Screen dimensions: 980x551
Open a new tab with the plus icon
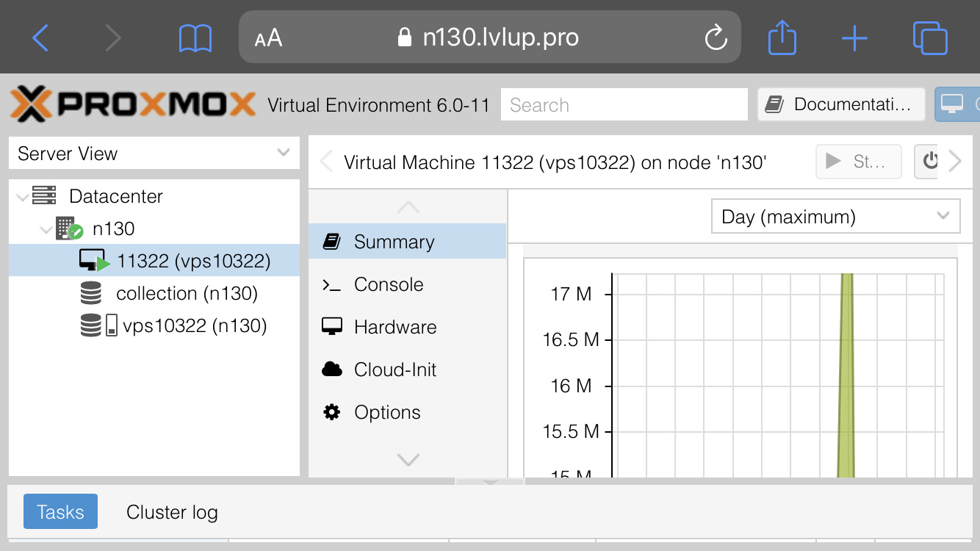click(x=854, y=38)
